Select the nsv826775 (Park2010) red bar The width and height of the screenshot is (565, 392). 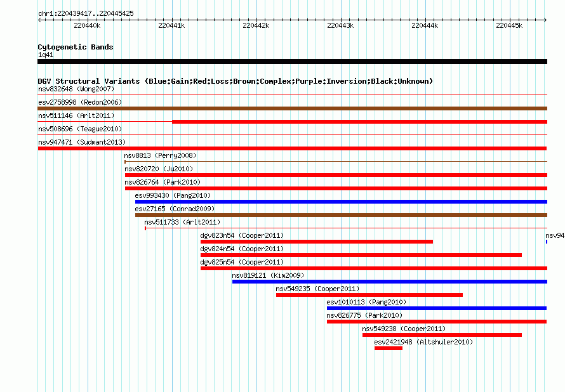click(x=437, y=322)
